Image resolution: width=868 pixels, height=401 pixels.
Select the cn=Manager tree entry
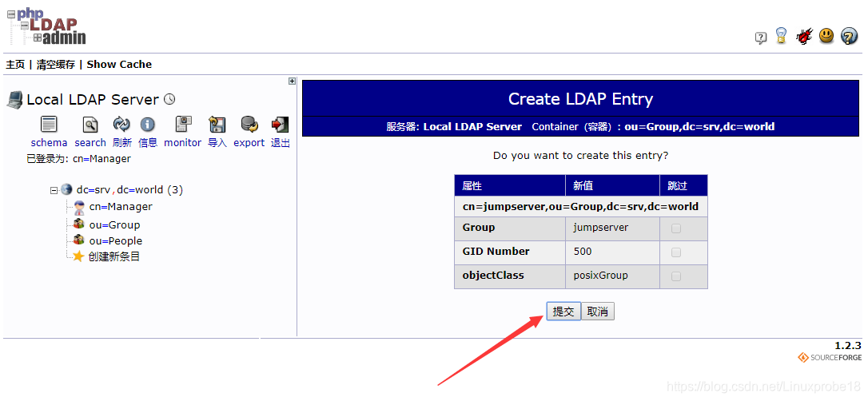point(121,207)
